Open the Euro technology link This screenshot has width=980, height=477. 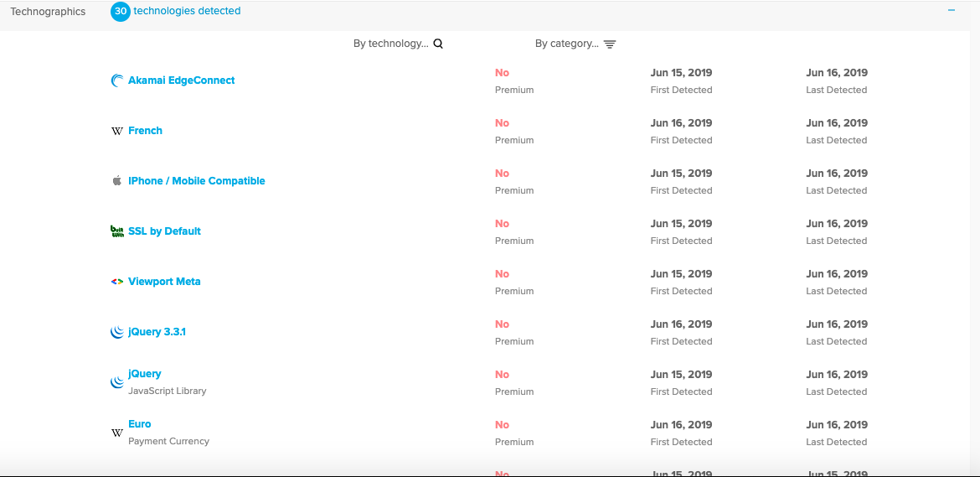point(139,423)
